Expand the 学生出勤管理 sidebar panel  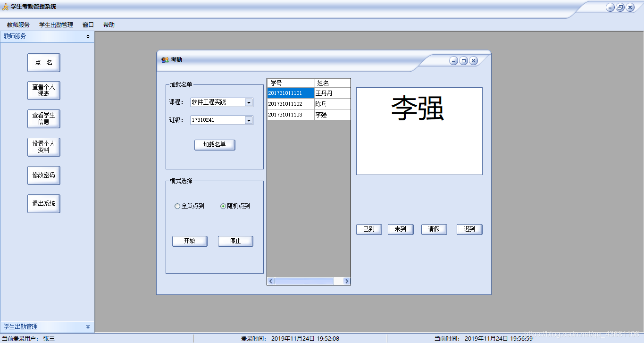tap(88, 326)
